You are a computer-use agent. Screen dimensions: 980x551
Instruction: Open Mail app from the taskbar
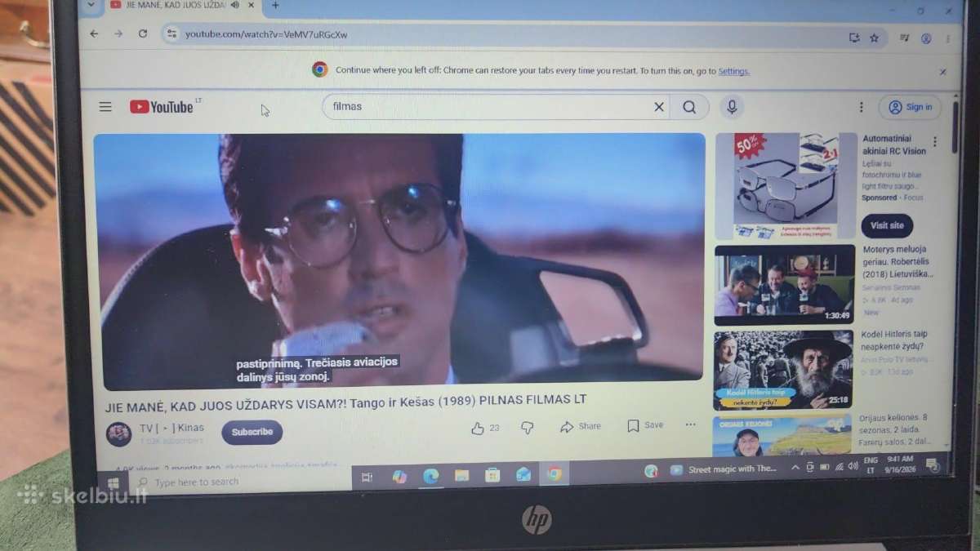tap(523, 473)
